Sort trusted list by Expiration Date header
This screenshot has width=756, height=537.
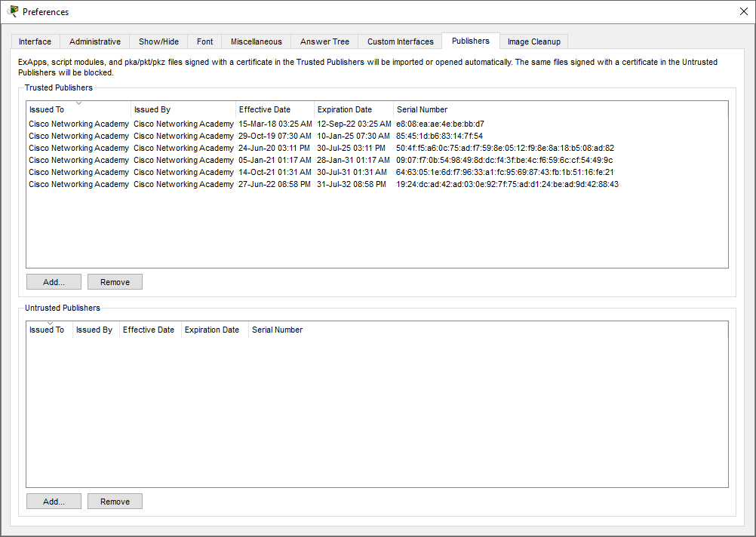(353, 109)
